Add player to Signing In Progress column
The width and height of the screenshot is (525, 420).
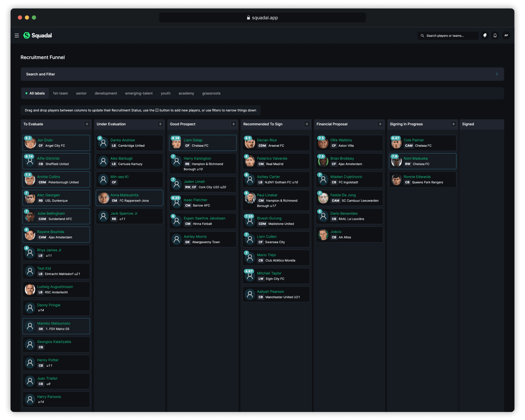[454, 124]
